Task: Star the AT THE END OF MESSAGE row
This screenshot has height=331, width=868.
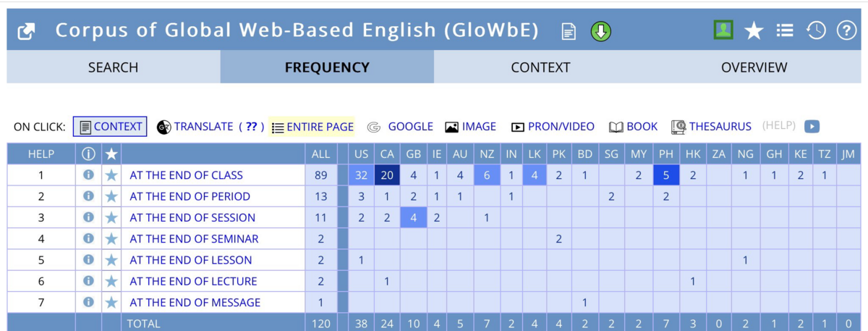Action: 111,302
